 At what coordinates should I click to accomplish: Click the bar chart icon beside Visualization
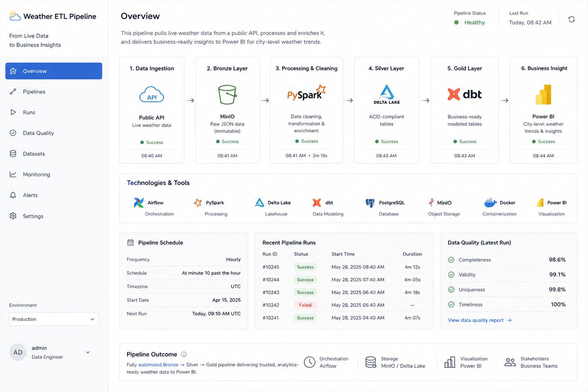pos(449,362)
